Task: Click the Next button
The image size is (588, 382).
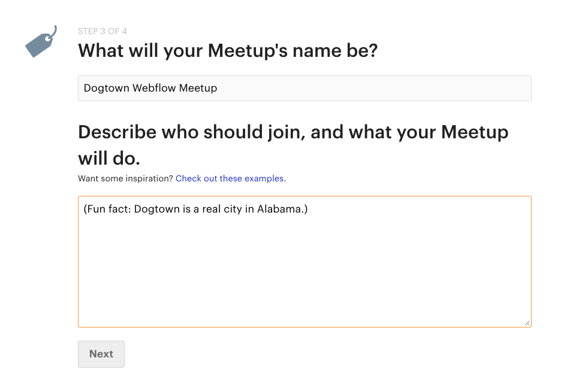Action: pos(101,354)
